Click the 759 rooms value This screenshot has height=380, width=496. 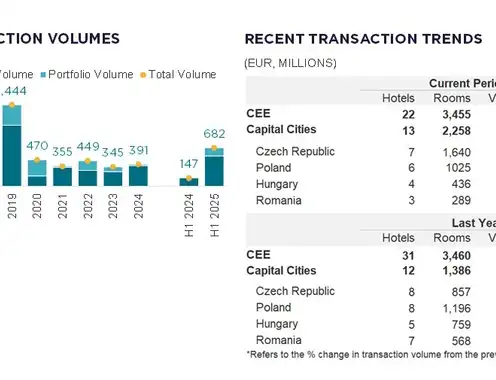pos(461,325)
